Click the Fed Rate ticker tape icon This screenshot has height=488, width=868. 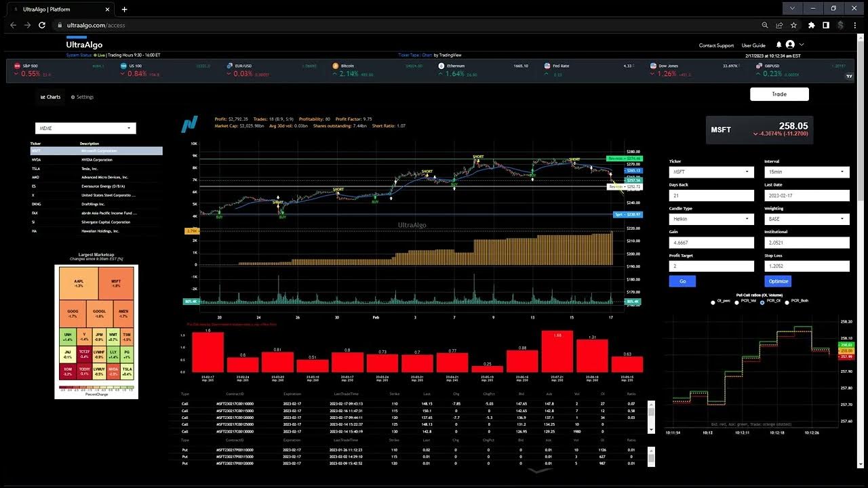click(x=547, y=66)
